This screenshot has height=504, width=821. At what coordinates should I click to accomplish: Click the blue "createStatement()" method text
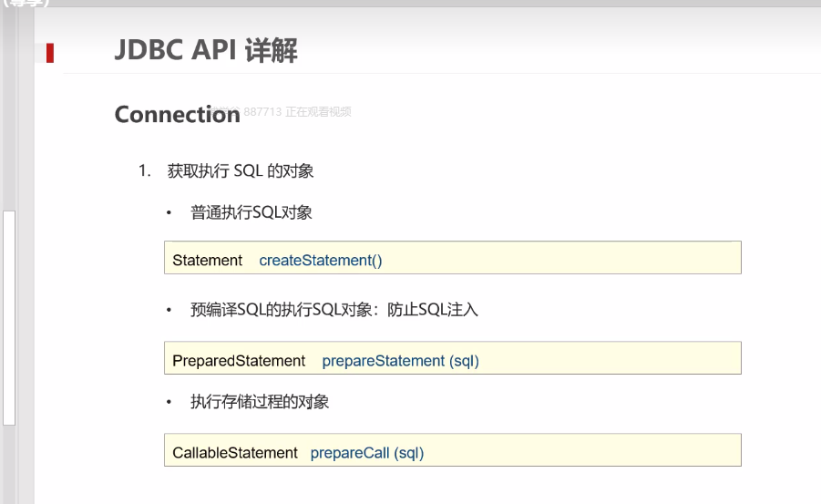(321, 260)
